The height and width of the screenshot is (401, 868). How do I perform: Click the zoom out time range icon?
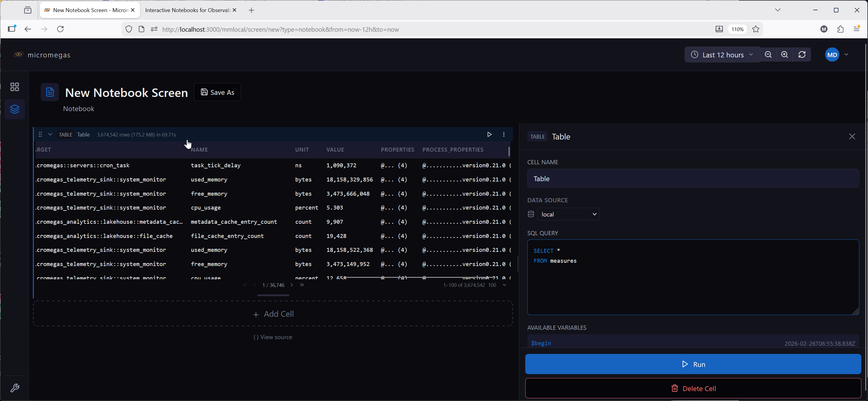[x=768, y=55]
